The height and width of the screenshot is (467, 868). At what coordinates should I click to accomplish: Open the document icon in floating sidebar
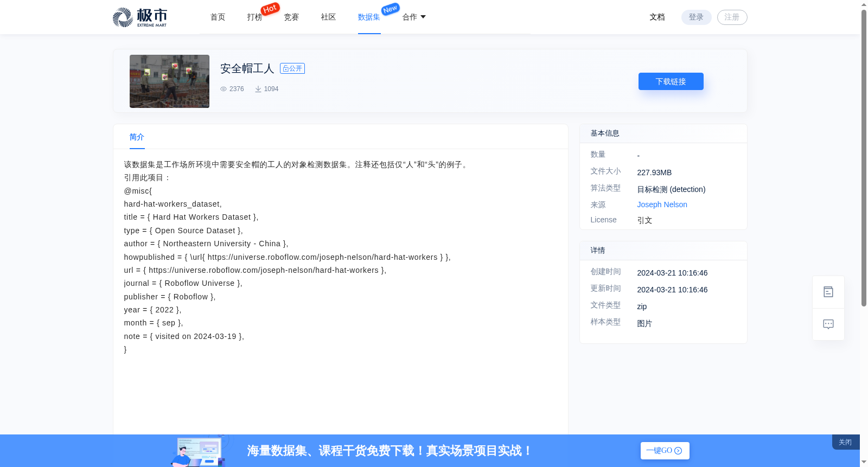828,292
